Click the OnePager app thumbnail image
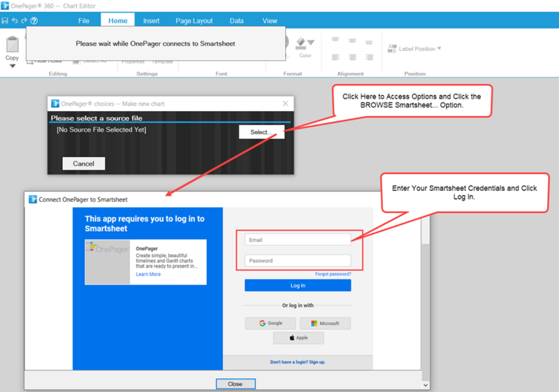This screenshot has height=392, width=559. pos(108,262)
